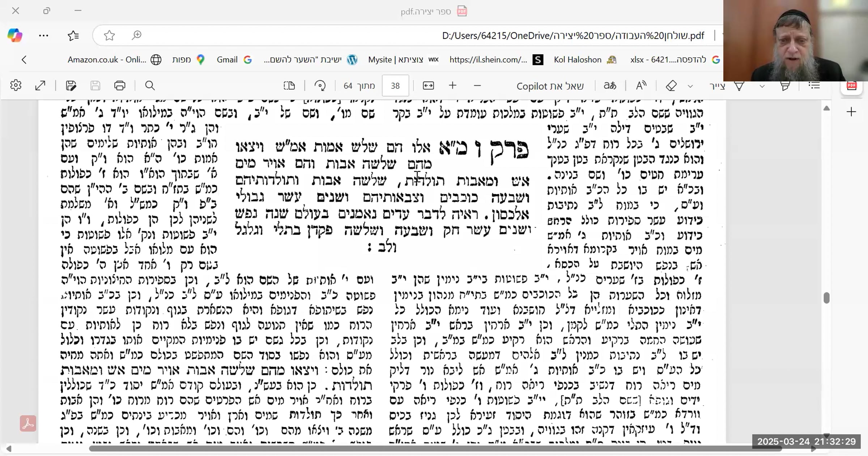Show more bookmarks with the chevron arrow

[24, 60]
